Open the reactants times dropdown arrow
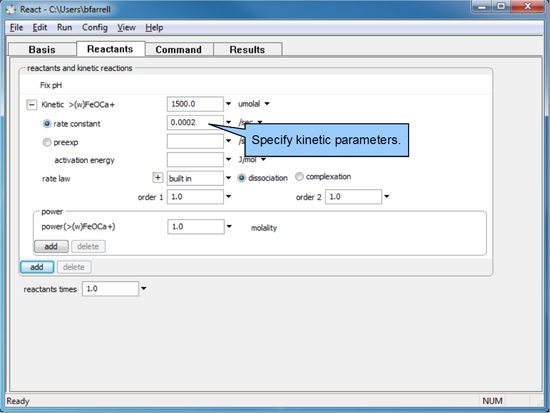This screenshot has width=550, height=413. [x=143, y=289]
